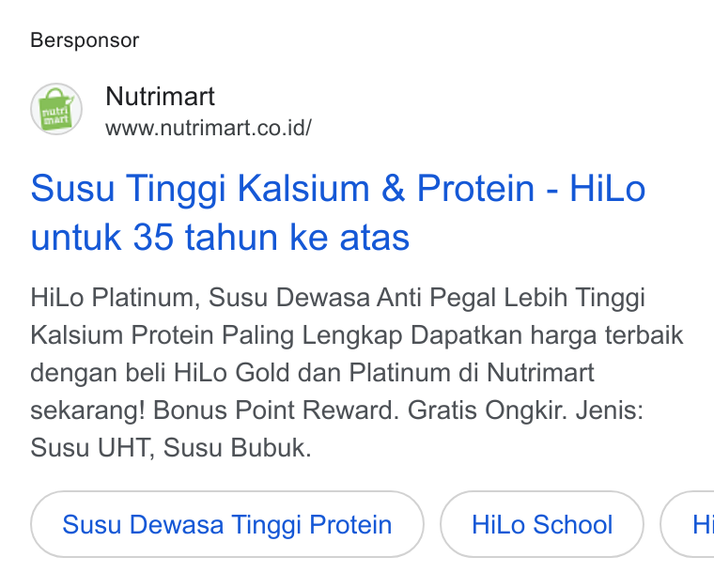Click the partially visible third chip at right edge

(687, 524)
